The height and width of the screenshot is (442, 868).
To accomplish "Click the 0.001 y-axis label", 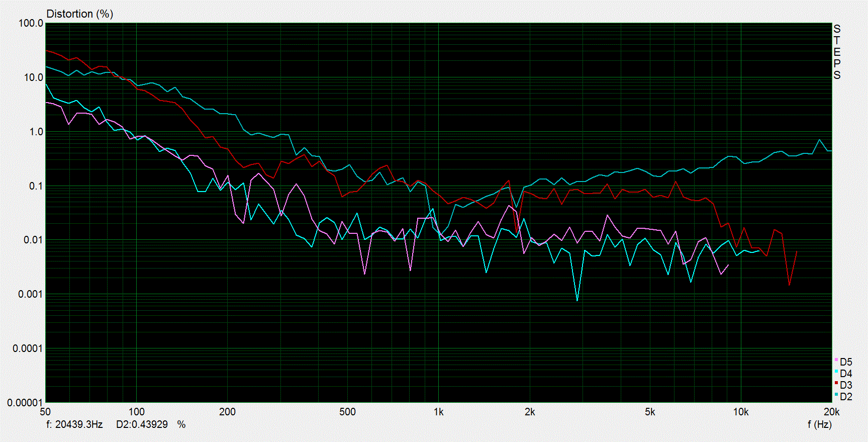I will [31, 294].
